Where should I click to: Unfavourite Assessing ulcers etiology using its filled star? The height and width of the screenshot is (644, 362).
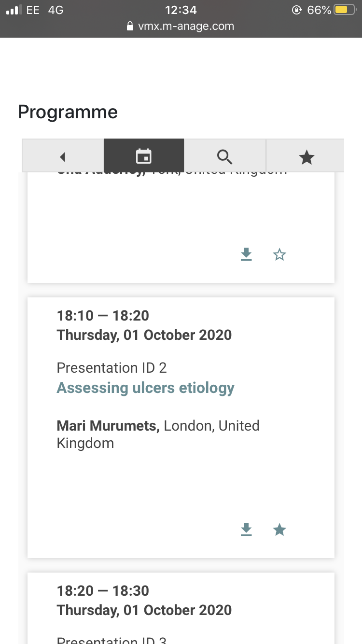279,530
